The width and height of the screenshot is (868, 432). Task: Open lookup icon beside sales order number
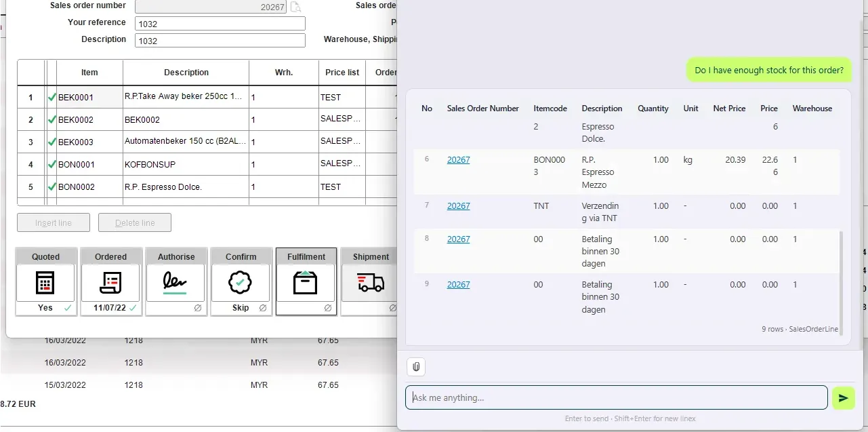[x=295, y=7]
